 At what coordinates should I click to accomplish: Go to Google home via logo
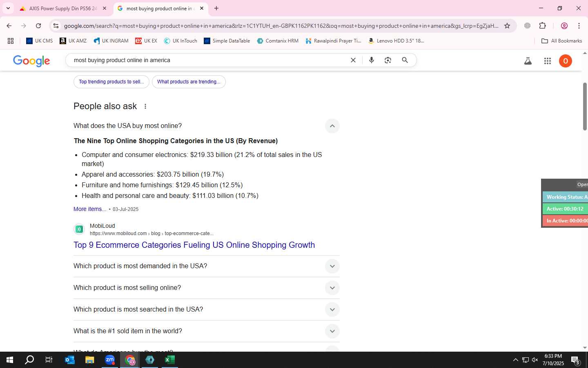(31, 61)
